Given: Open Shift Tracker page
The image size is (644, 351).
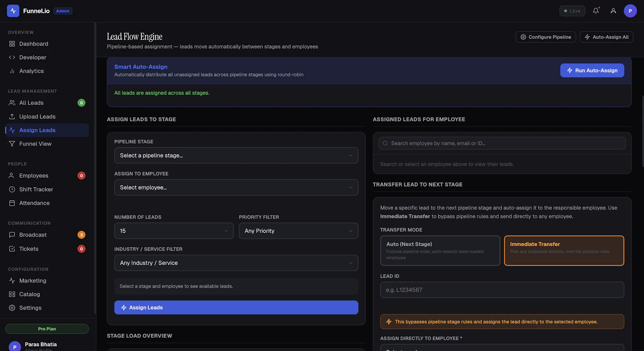Looking at the screenshot, I should pos(47,189).
